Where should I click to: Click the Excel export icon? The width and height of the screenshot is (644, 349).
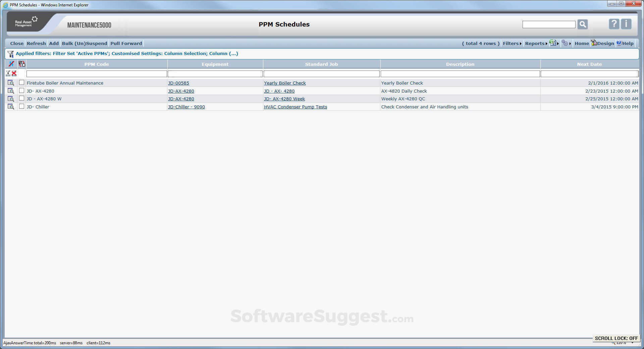[552, 43]
